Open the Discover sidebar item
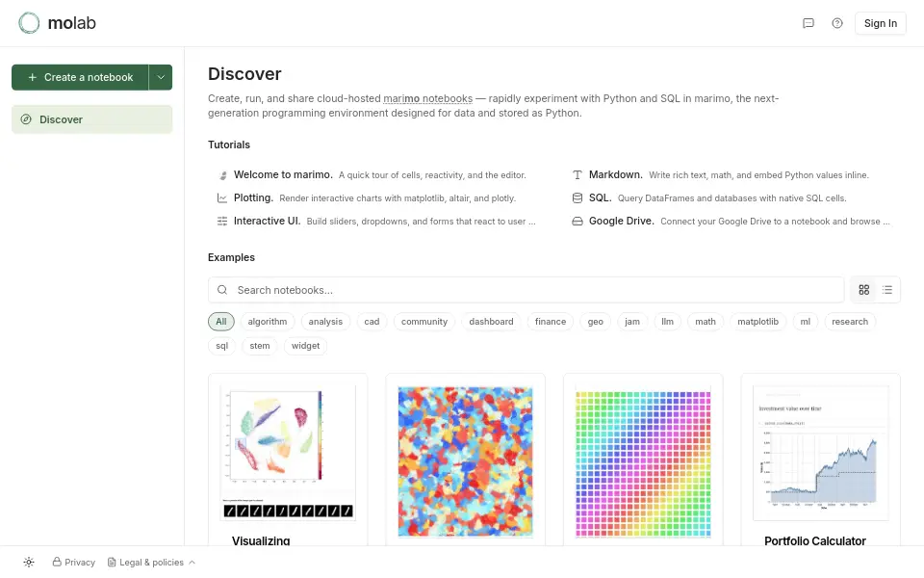The image size is (924, 578). click(x=92, y=119)
